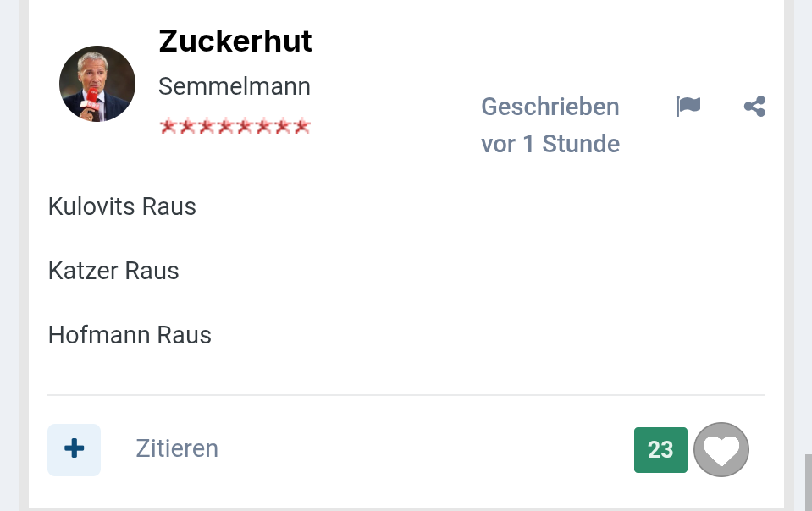The width and height of the screenshot is (812, 511).
Task: Like the post with the heart button
Action: [721, 450]
